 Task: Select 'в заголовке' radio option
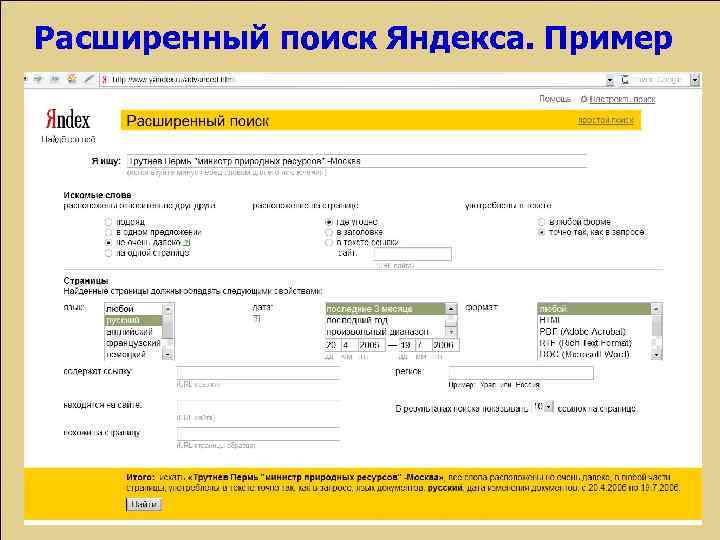(329, 232)
